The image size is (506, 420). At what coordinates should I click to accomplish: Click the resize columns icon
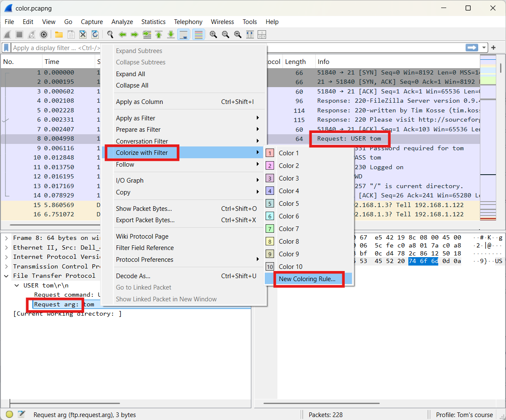[x=250, y=35]
